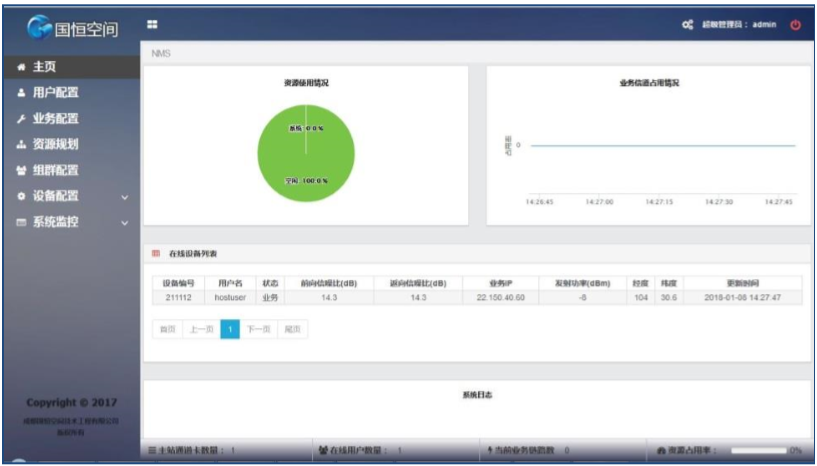Click the red table icon beside 在线设备列表
The height and width of the screenshot is (466, 817).
156,254
